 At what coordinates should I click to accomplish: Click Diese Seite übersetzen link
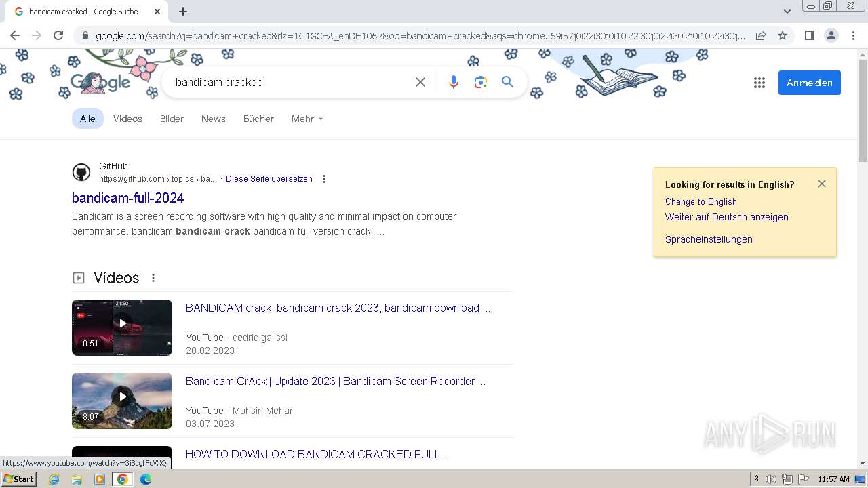pyautogui.click(x=269, y=179)
